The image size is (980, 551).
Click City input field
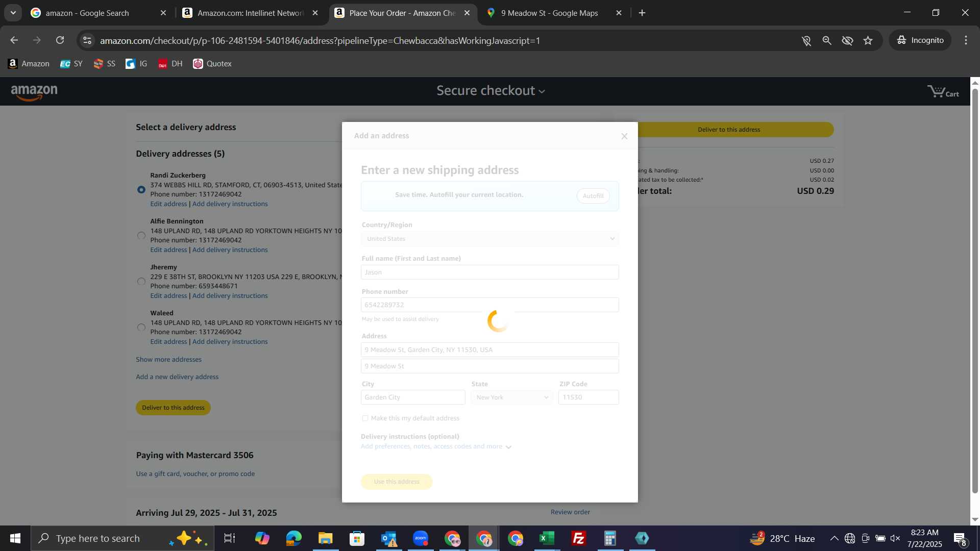pos(413,397)
